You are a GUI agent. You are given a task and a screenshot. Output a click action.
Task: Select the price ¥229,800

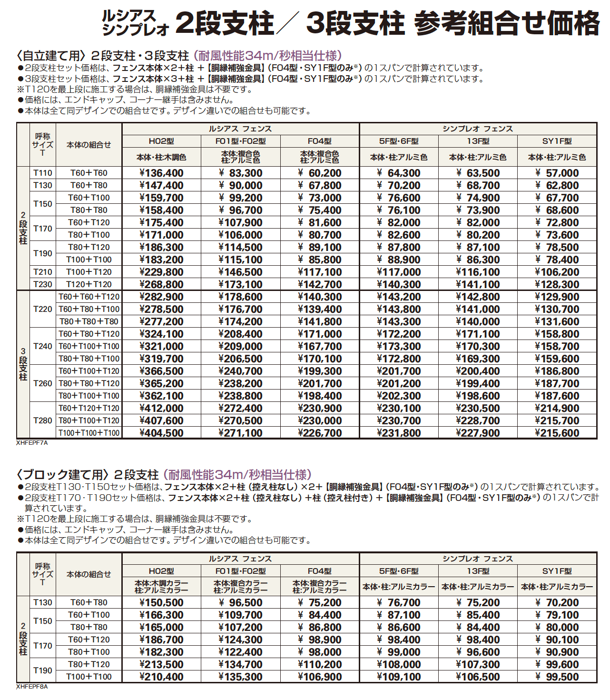point(161,272)
